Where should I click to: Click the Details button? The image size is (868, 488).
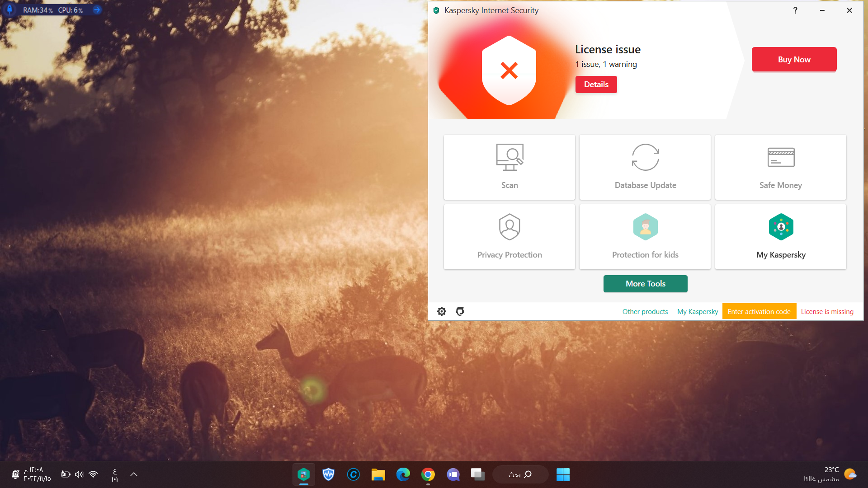[596, 84]
